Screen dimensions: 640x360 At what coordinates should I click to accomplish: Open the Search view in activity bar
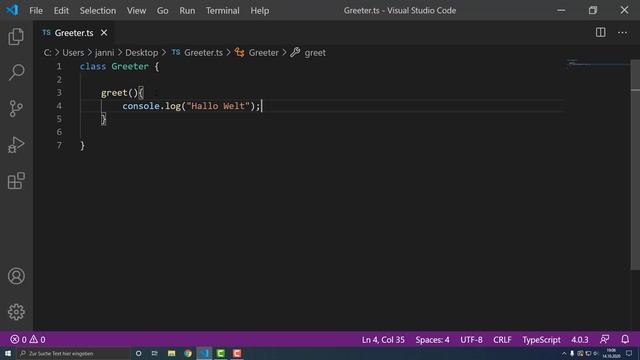[16, 72]
